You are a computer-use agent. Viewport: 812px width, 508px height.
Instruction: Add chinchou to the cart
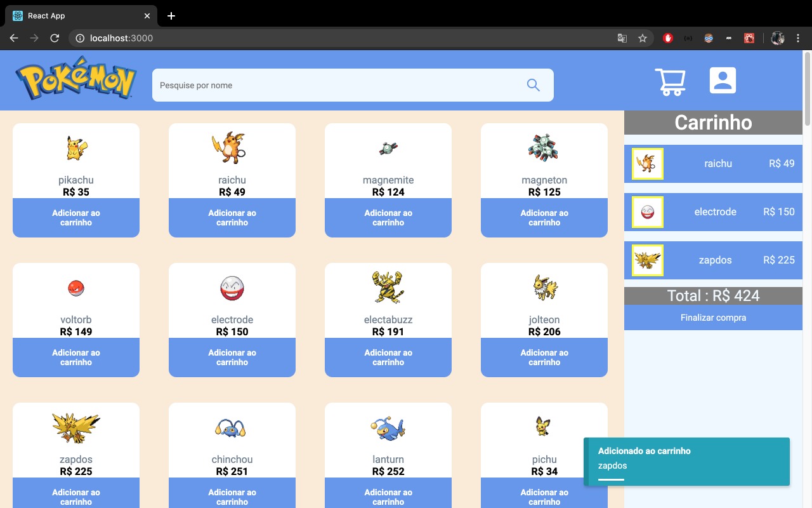tap(232, 493)
